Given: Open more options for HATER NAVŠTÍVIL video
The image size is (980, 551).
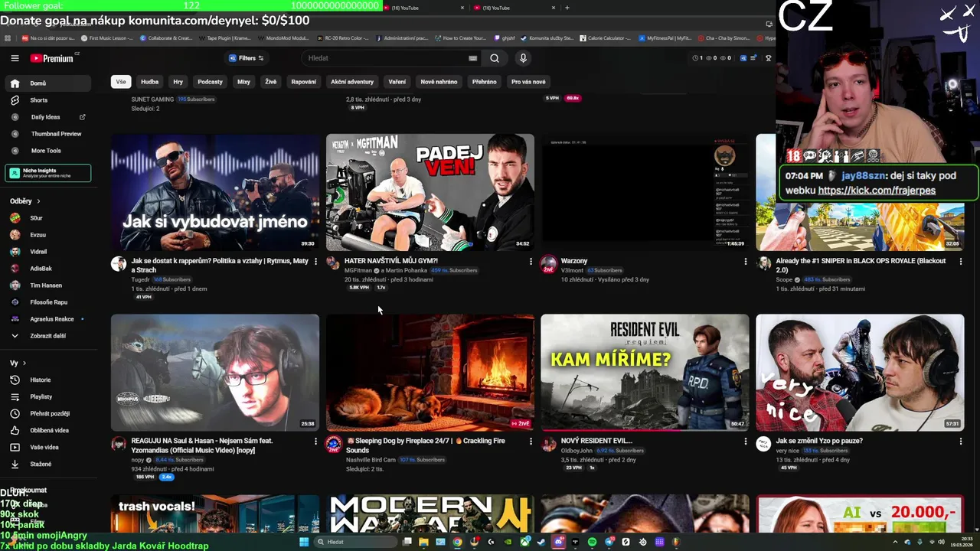Looking at the screenshot, I should pyautogui.click(x=531, y=262).
